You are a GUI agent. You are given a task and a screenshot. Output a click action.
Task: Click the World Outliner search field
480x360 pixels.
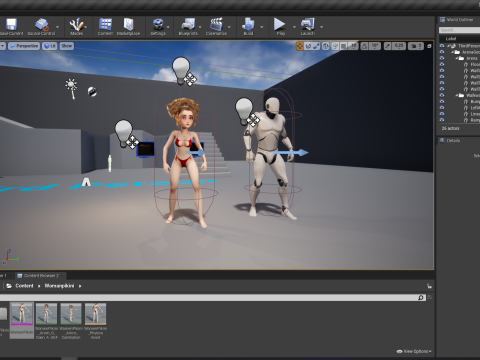click(x=459, y=30)
